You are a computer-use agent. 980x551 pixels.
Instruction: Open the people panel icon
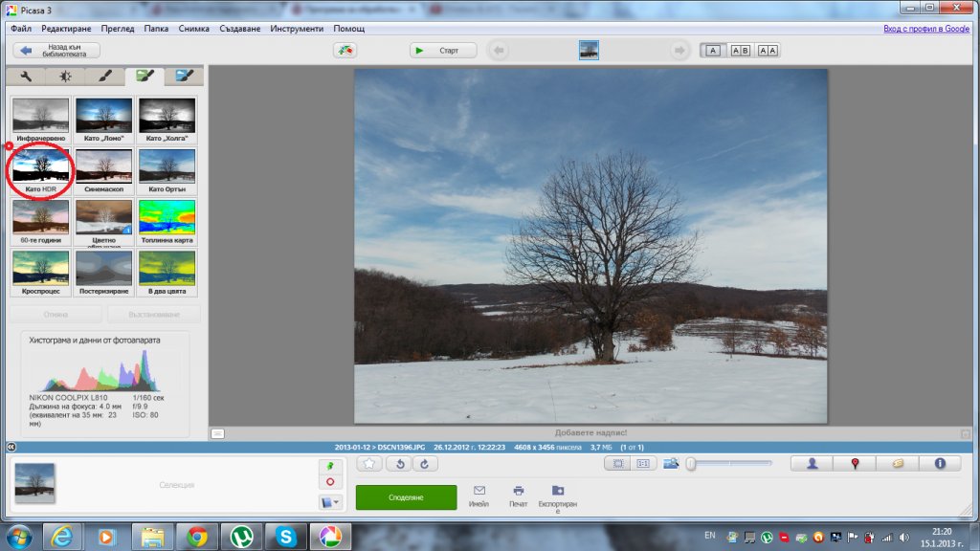point(813,464)
